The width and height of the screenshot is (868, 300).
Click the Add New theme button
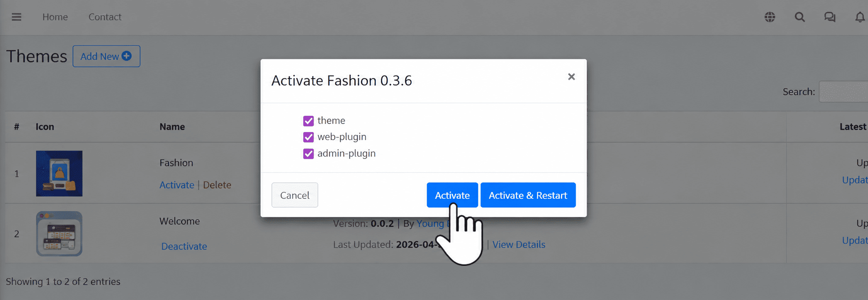tap(106, 56)
